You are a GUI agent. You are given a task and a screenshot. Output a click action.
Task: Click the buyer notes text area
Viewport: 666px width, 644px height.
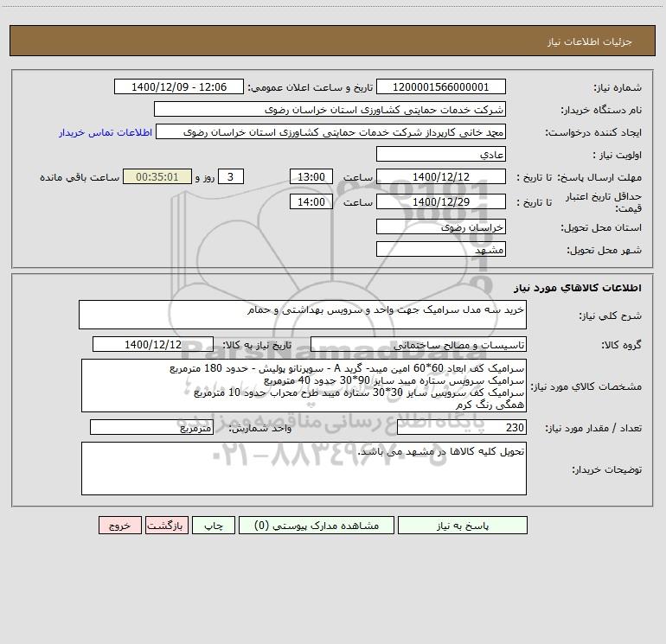click(x=304, y=469)
